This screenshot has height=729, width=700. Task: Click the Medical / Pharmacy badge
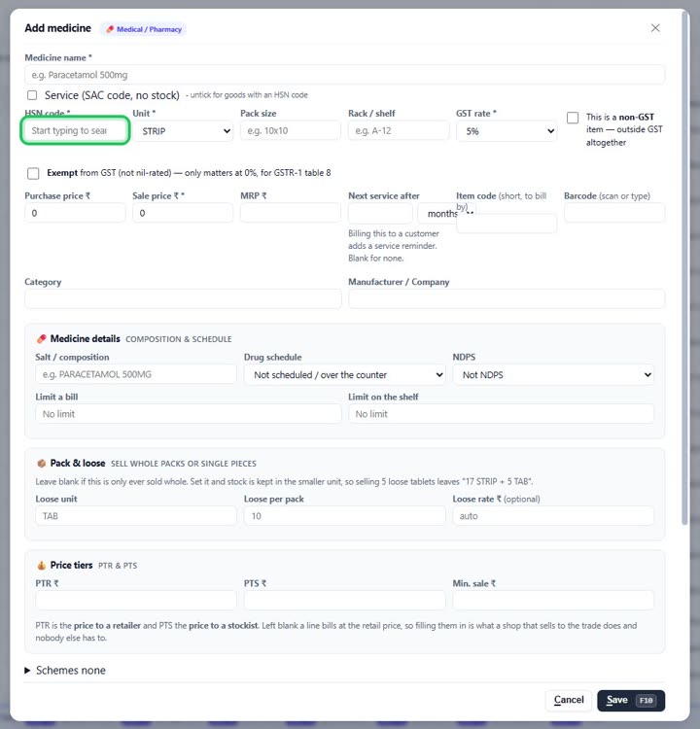pyautogui.click(x=143, y=29)
